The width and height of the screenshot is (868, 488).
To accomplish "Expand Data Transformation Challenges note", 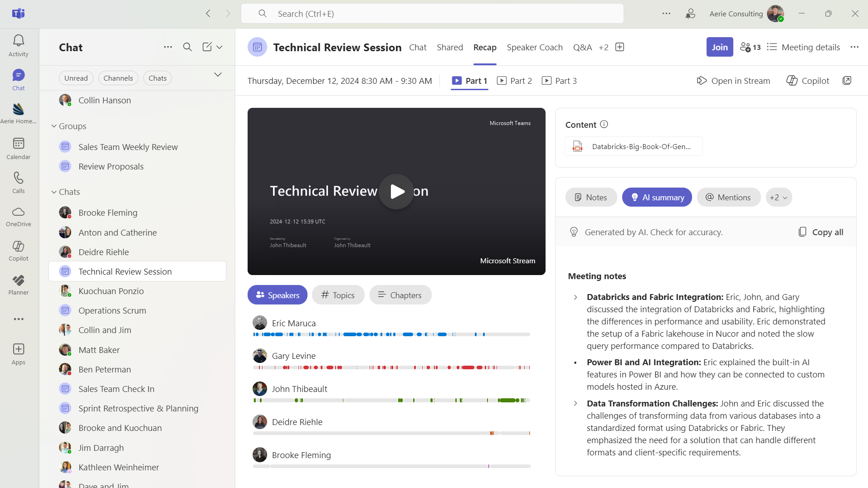I will tap(575, 403).
